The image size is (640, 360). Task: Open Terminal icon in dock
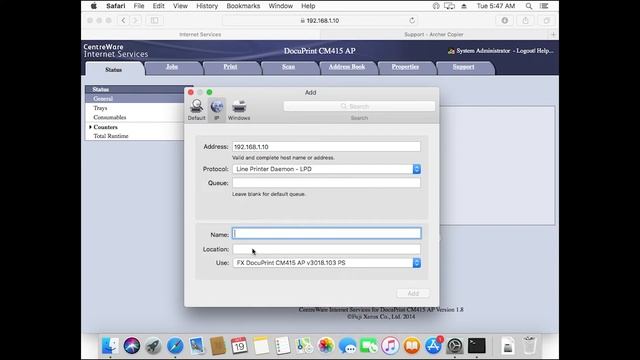point(477,346)
